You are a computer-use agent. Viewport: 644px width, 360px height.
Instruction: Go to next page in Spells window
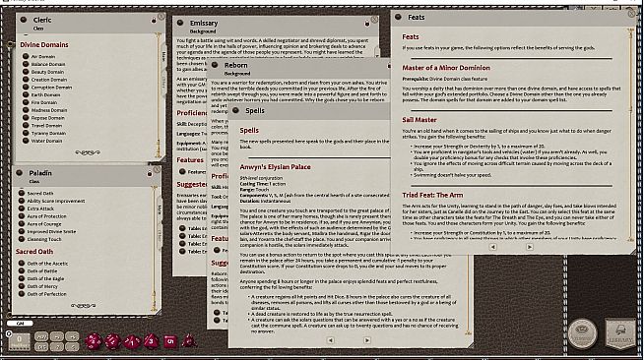pyautogui.click(x=367, y=340)
